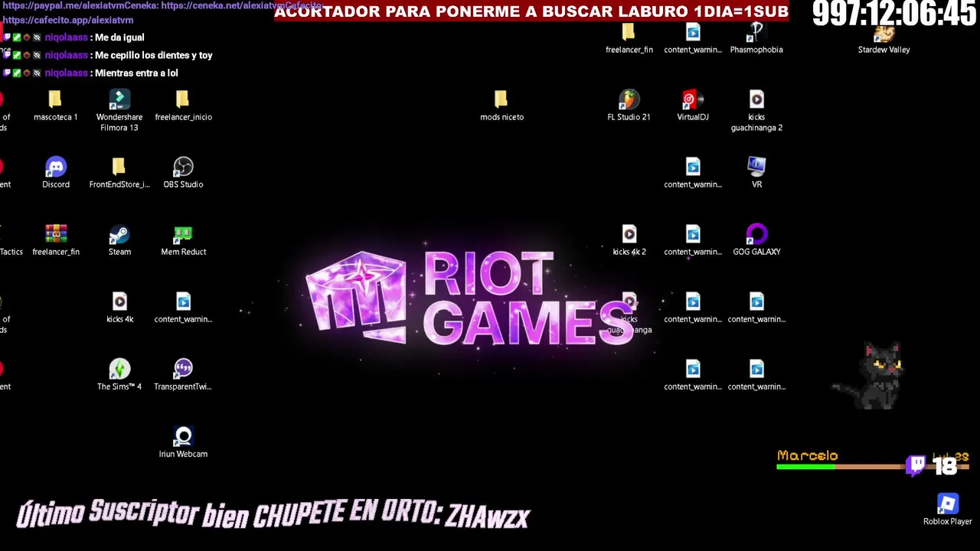Viewport: 980px width, 551px height.
Task: Open the freelancer_fin folder beside content_warnin
Action: [629, 39]
